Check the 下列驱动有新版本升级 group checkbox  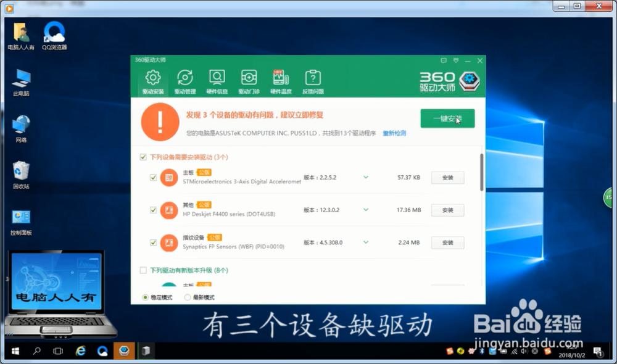pos(143,270)
